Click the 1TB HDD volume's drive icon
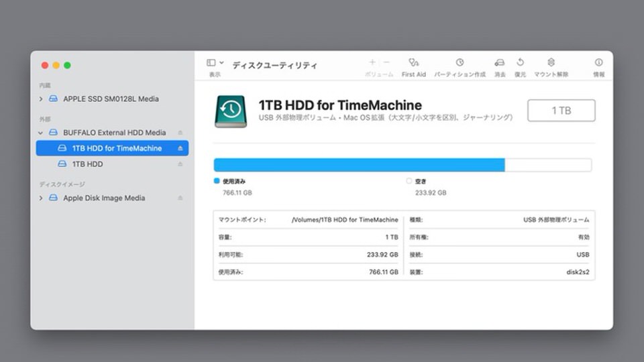Screen dimensions: 644x362 (62, 164)
